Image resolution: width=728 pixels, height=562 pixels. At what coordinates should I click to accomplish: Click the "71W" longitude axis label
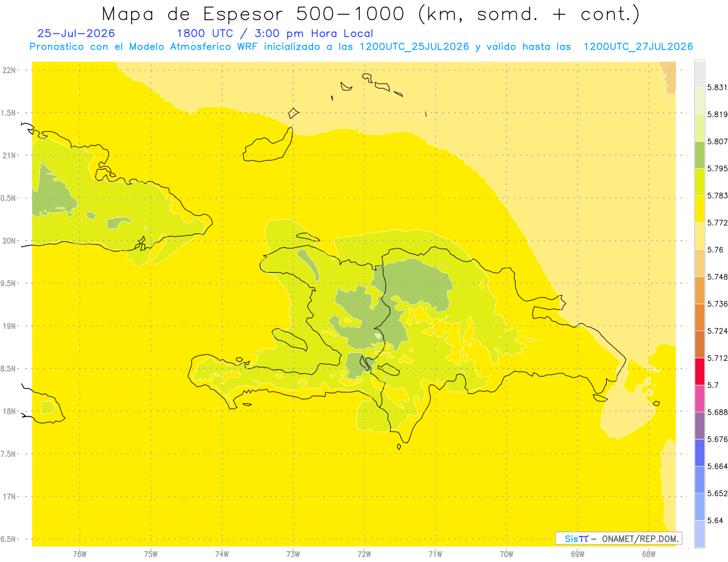[x=435, y=554]
